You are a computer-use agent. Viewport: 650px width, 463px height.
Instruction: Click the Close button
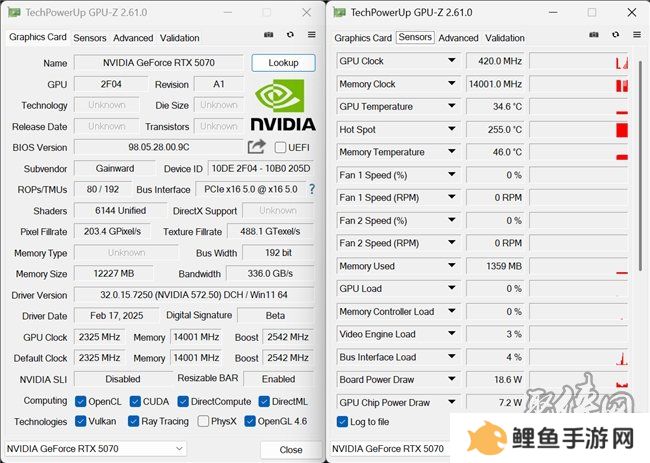(x=291, y=449)
